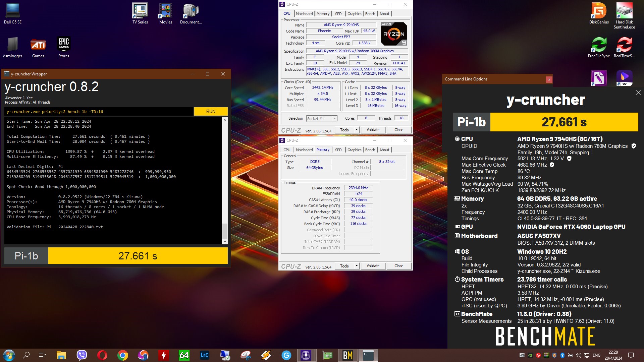The image size is (644, 362).
Task: Open File Explorer from taskbar
Action: pos(61,355)
